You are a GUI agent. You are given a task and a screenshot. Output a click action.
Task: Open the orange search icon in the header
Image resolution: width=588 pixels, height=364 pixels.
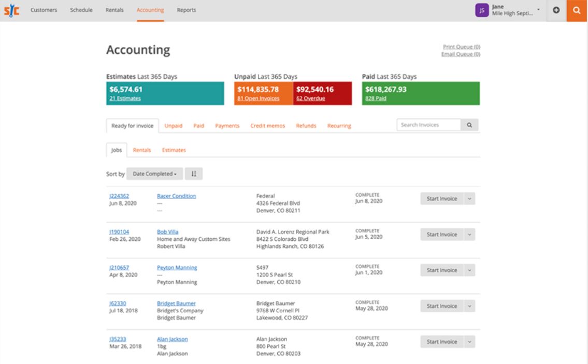[577, 10]
